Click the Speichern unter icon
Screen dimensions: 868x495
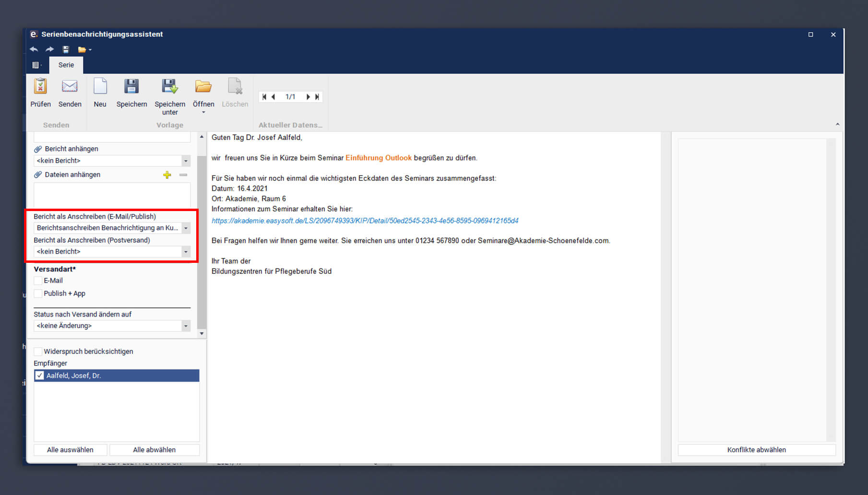[170, 86]
